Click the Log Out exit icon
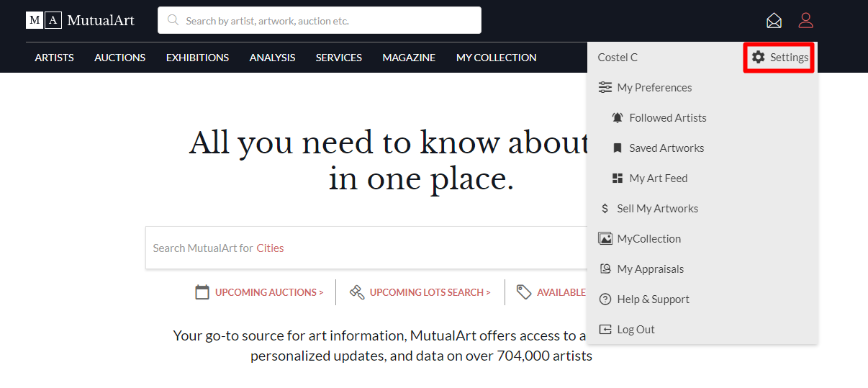 (605, 330)
